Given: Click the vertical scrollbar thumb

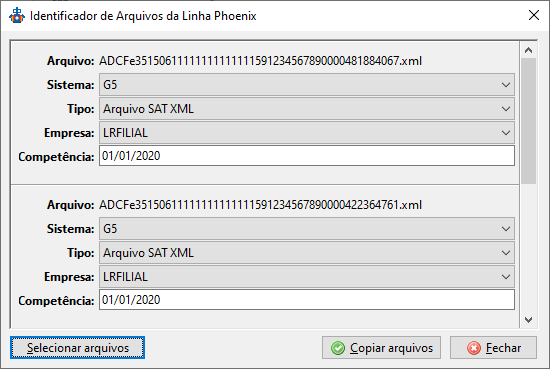Looking at the screenshot, I should pos(528,121).
